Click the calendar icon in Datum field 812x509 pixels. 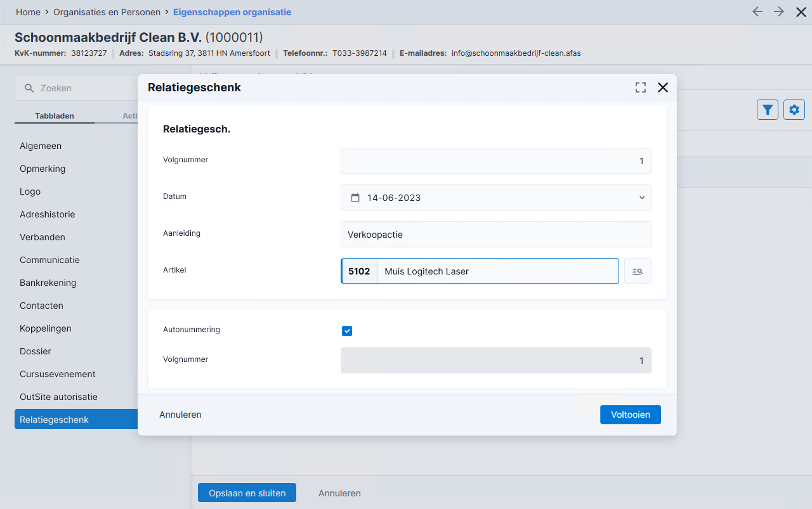click(x=355, y=198)
